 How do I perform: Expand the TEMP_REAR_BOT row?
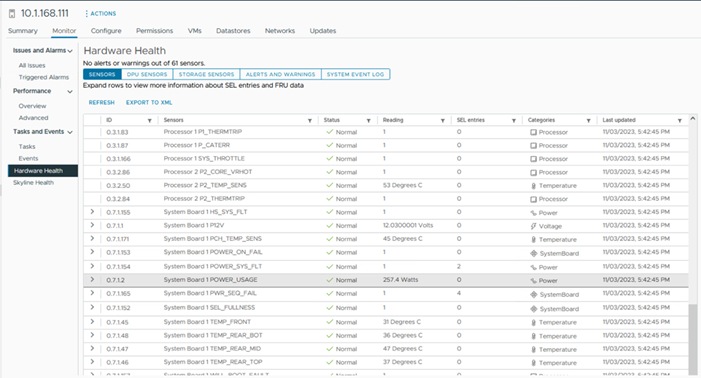[92, 335]
